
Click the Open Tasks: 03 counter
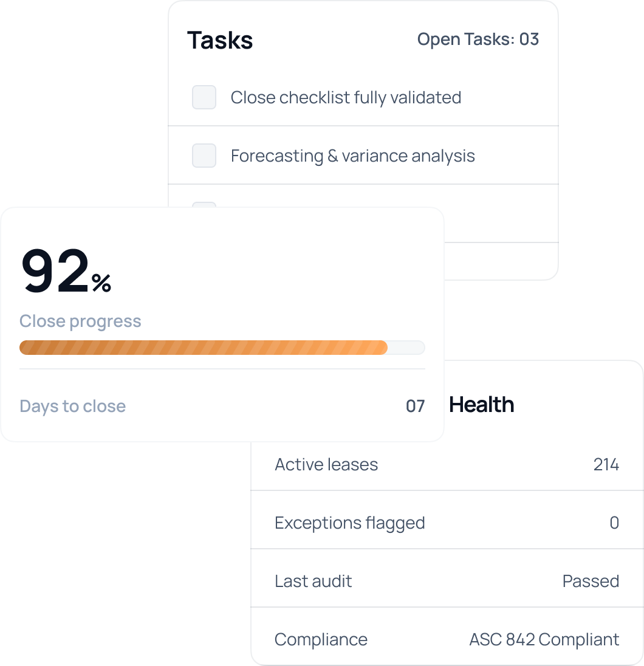coord(478,39)
